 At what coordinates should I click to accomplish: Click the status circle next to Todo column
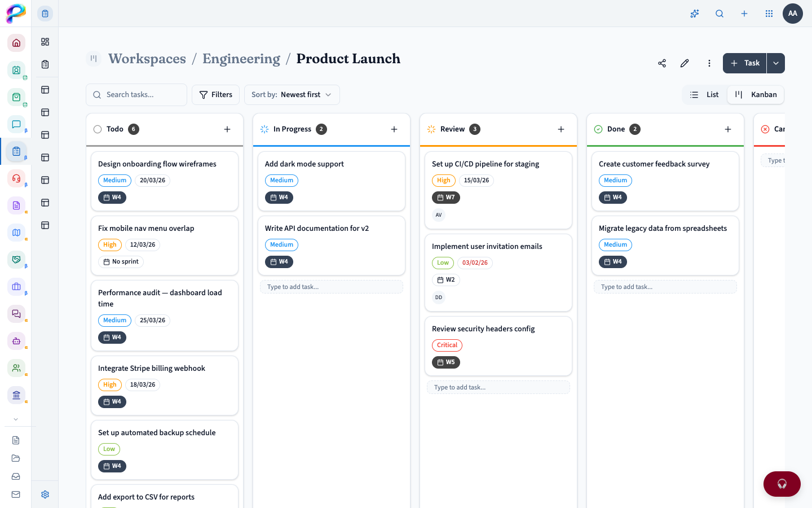[97, 129]
